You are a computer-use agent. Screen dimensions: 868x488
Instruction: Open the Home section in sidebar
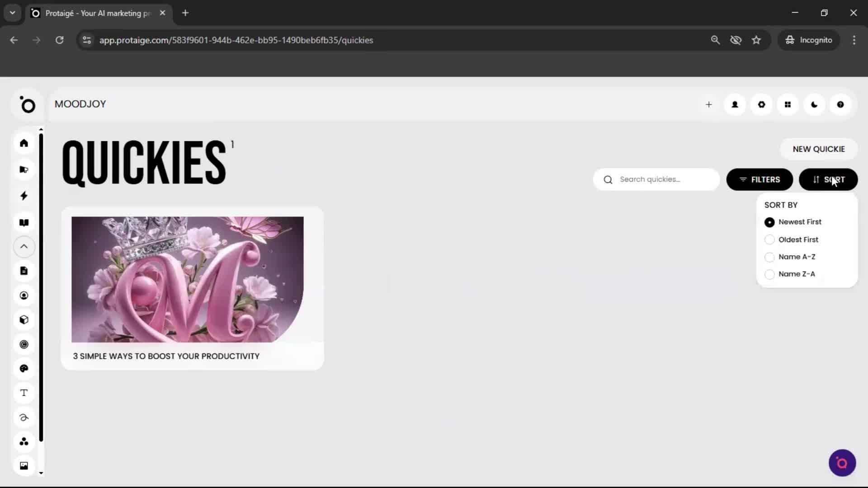(x=24, y=143)
